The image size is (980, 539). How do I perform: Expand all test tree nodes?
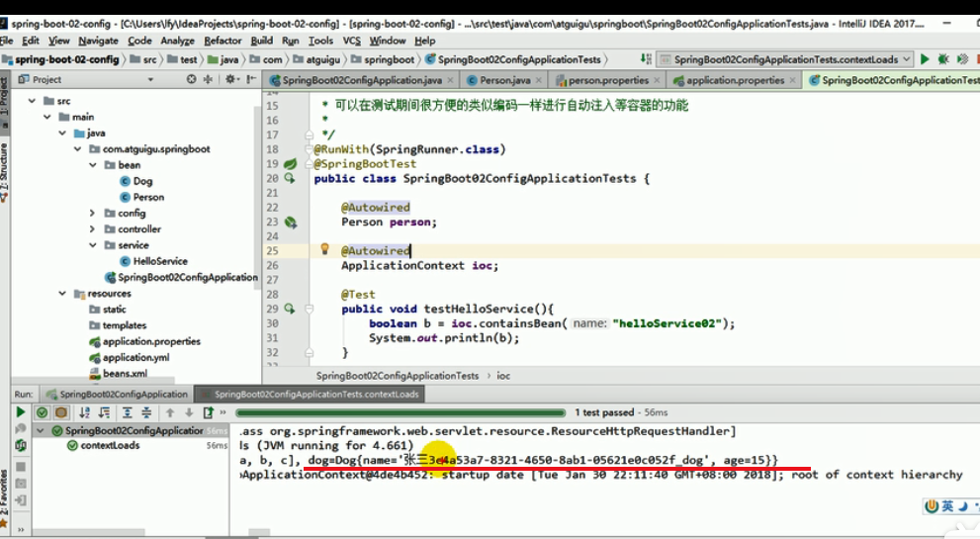click(127, 412)
